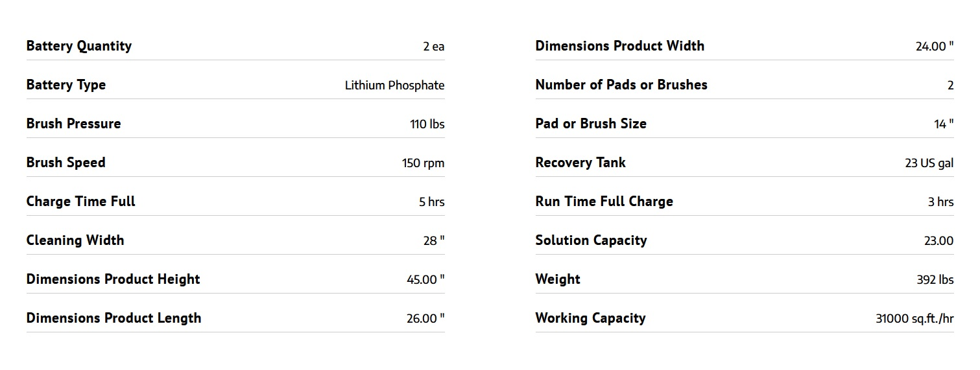The image size is (980, 370).
Task: Click the 26.00 inch product length value
Action: (425, 318)
